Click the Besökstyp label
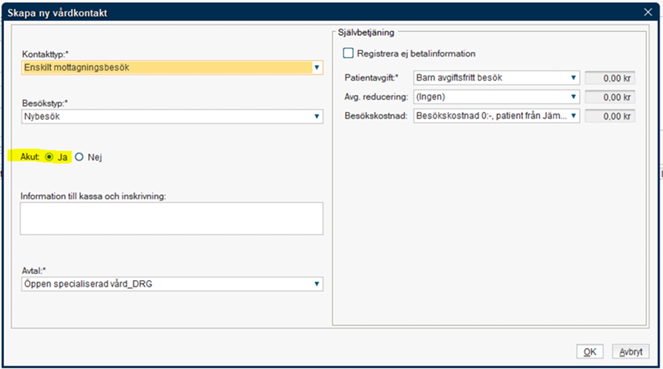This screenshot has height=369, width=663. click(45, 103)
